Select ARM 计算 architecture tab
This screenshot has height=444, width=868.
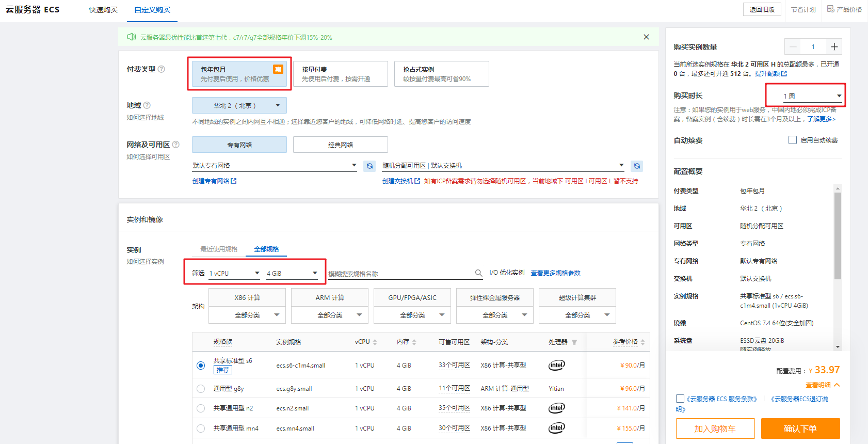pyautogui.click(x=330, y=297)
